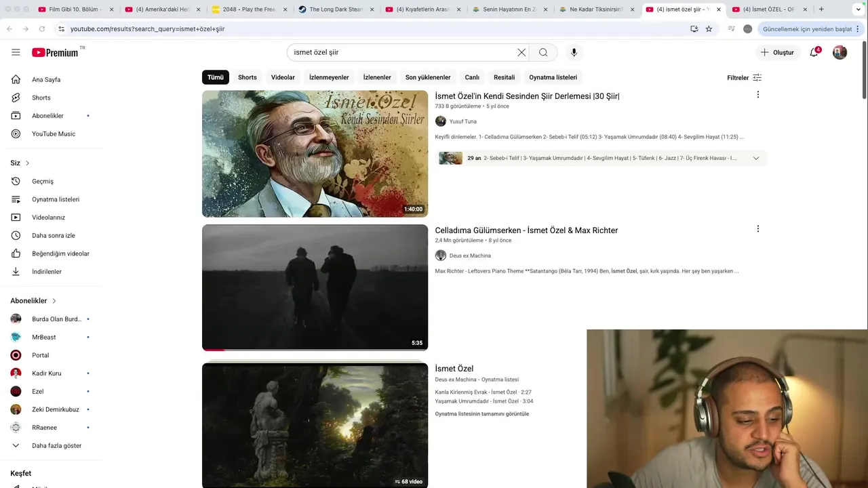Open more options for Celladıma Gülümserken video
868x488 pixels.
click(757, 229)
